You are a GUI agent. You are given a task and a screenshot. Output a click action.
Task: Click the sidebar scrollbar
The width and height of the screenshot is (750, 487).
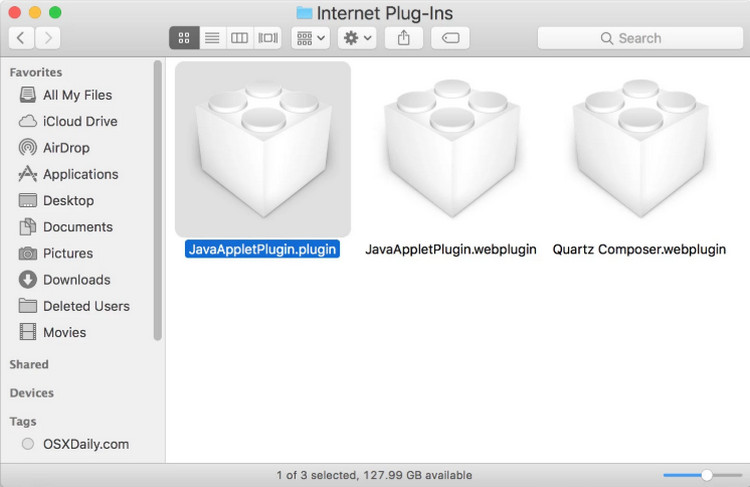[157, 200]
